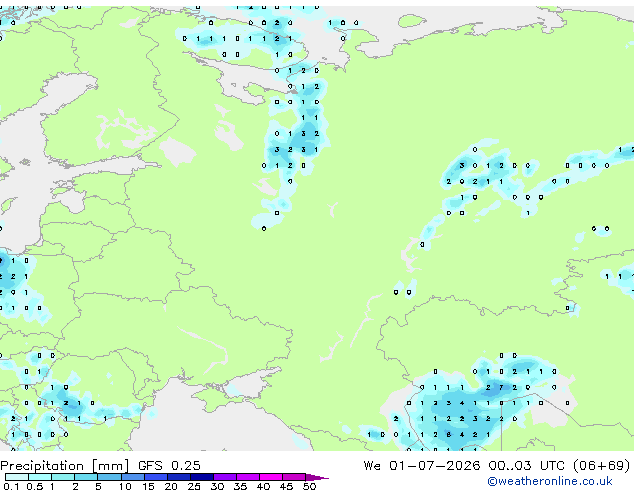634x490 pixels.
Task: Select the dark blue swatch between 25 and 30
Action: 202,477
